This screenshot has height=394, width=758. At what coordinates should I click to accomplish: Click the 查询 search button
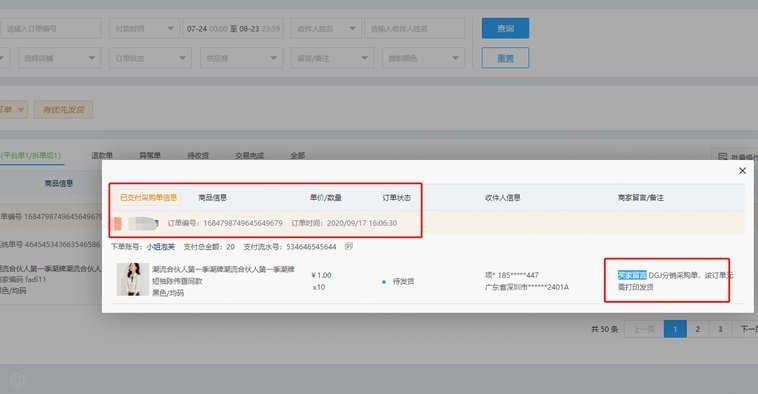tap(505, 29)
